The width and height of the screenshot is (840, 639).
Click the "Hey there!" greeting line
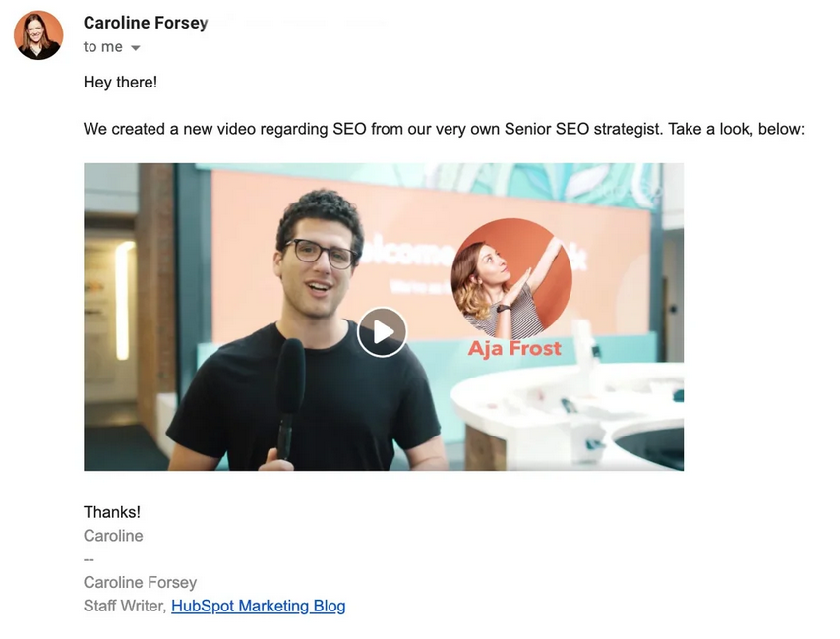pyautogui.click(x=121, y=82)
